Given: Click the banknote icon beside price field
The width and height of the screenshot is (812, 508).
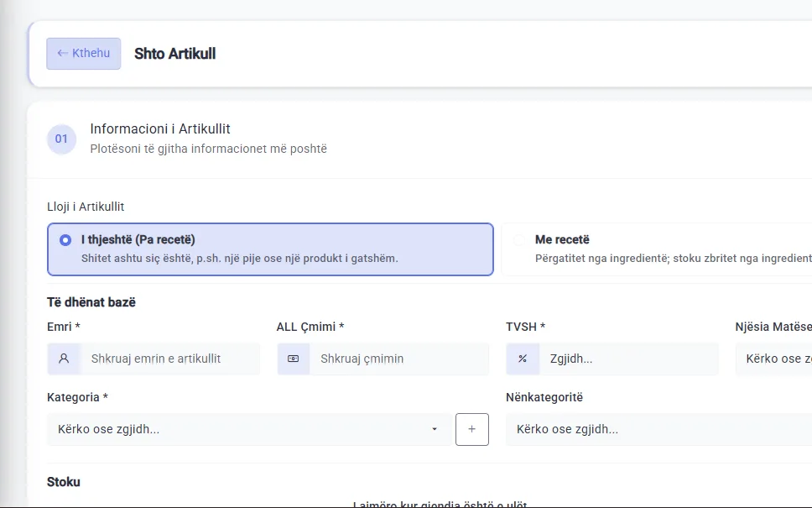Looking at the screenshot, I should pyautogui.click(x=293, y=359).
